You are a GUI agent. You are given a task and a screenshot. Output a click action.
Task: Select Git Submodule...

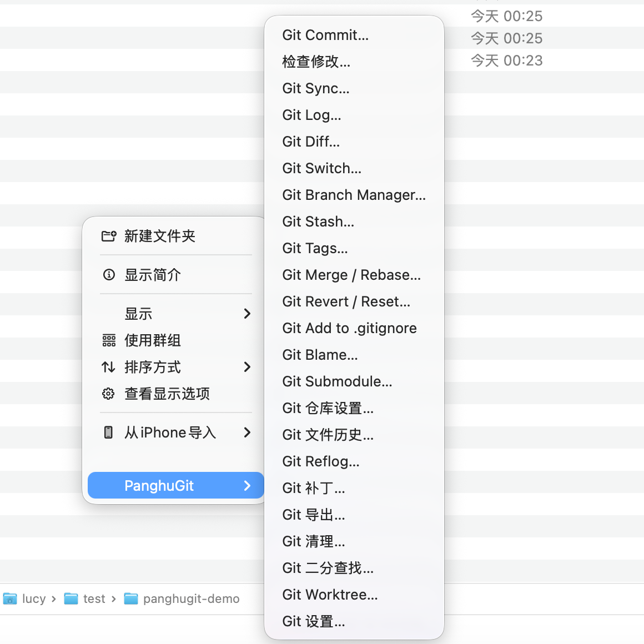(x=354, y=381)
